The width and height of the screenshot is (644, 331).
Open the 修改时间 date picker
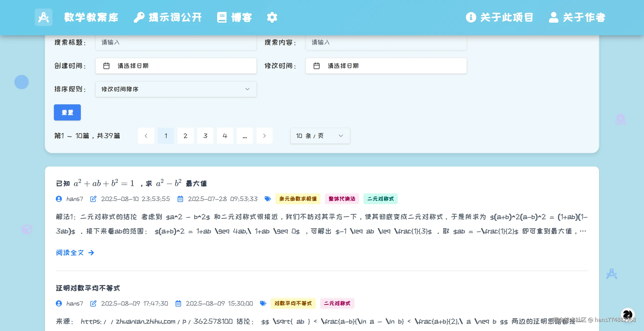386,66
